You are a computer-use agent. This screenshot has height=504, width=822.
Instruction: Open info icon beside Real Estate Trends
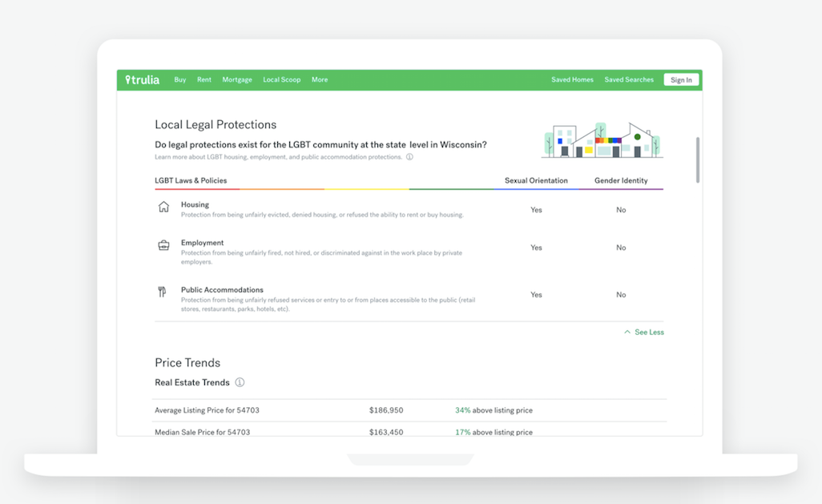[x=240, y=383]
